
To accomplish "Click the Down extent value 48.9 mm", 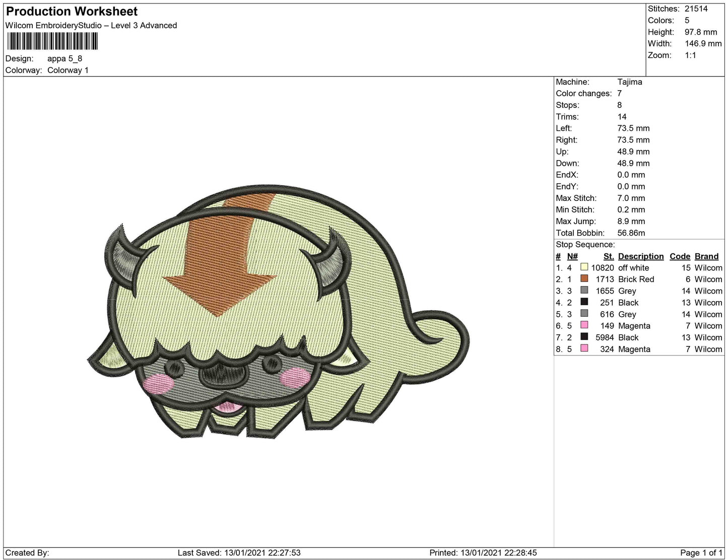I will (x=634, y=163).
